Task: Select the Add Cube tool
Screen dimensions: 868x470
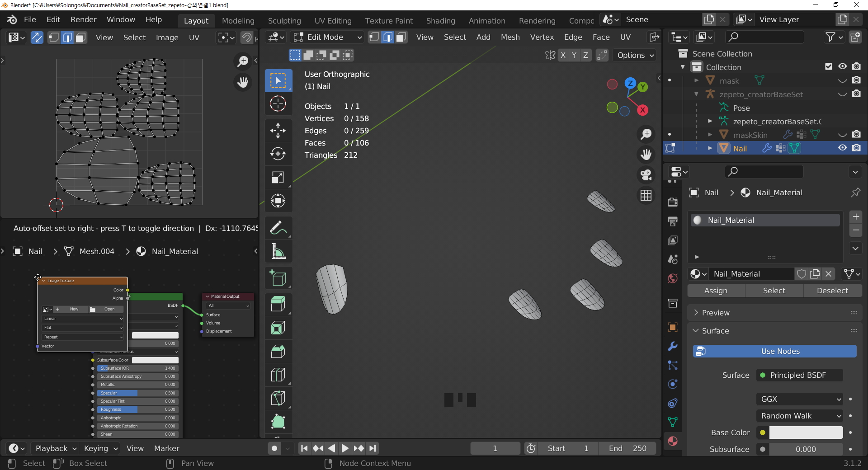Action: (x=278, y=278)
